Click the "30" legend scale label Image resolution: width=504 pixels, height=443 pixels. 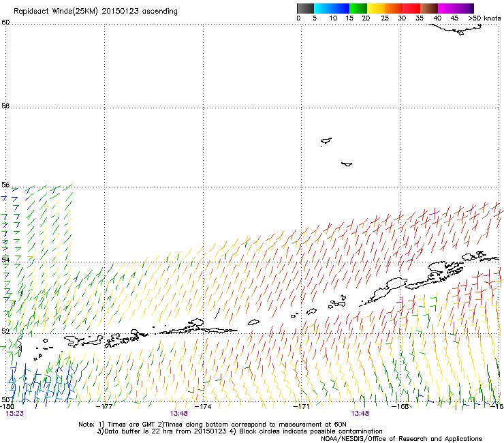pyautogui.click(x=402, y=18)
